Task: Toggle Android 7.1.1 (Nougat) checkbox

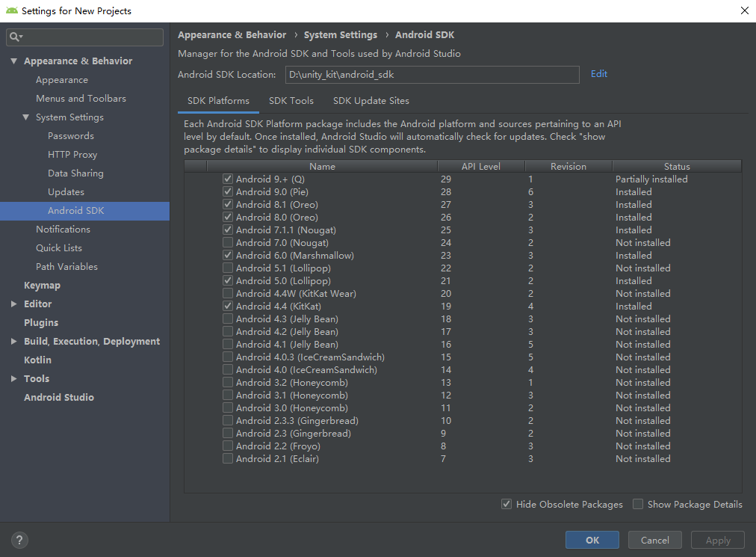Action: (x=228, y=230)
